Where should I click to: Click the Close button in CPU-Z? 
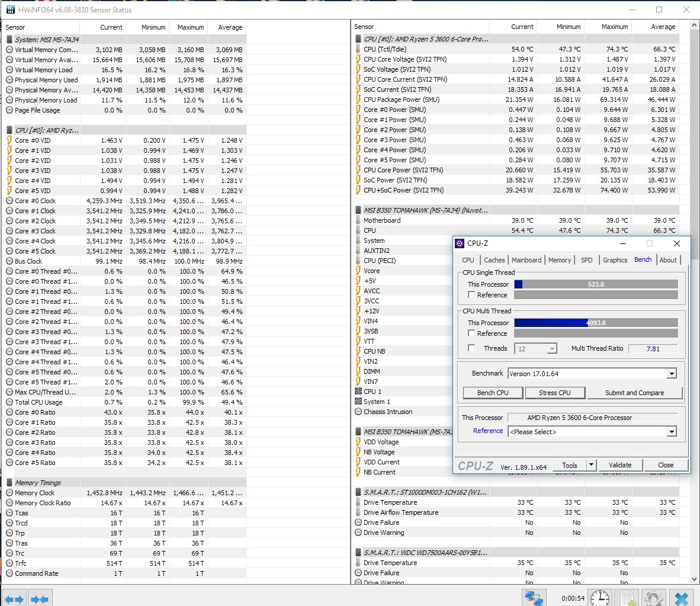coord(665,465)
